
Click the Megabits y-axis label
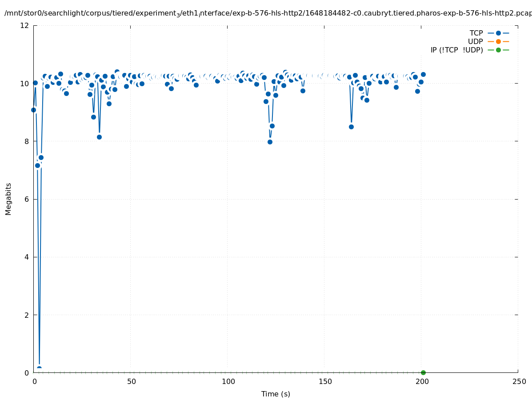click(x=8, y=199)
